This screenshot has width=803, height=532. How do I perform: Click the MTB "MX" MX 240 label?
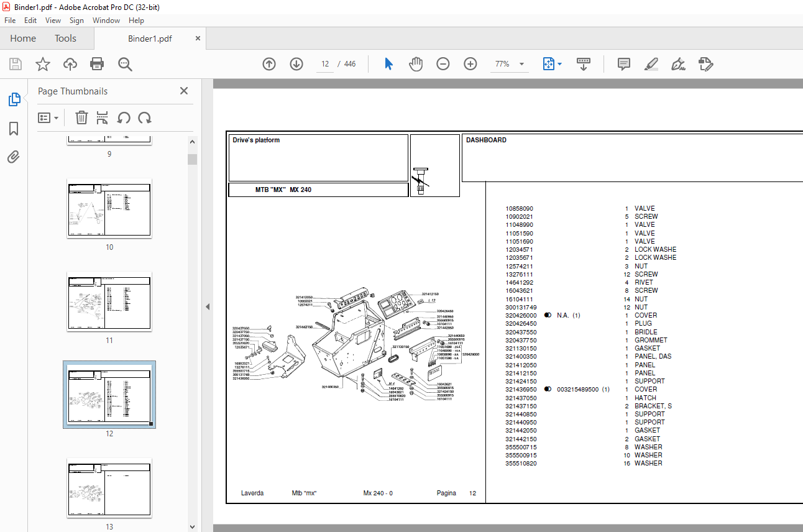point(283,190)
